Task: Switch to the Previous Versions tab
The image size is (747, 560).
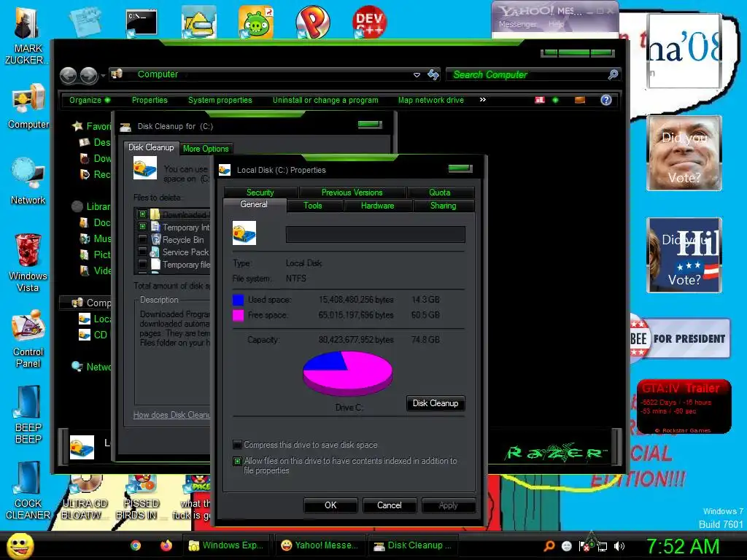Action: (x=352, y=192)
